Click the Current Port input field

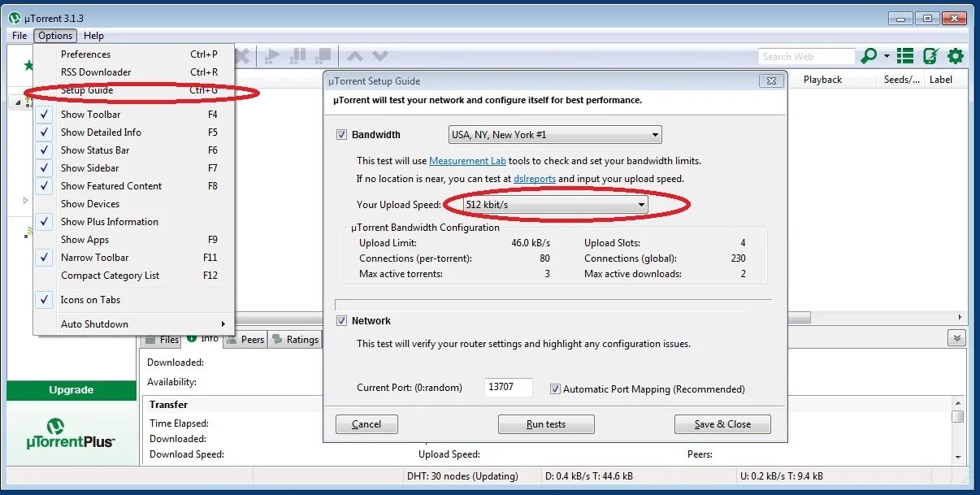coord(509,388)
